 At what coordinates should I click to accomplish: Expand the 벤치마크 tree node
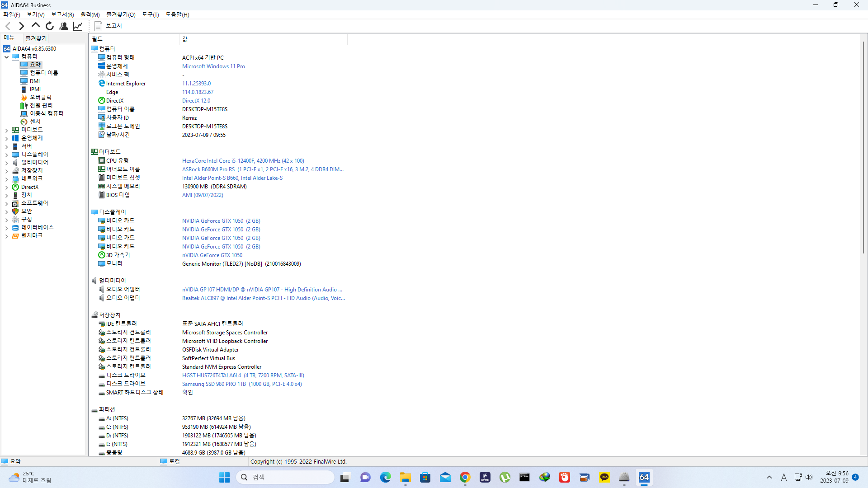pyautogui.click(x=6, y=236)
